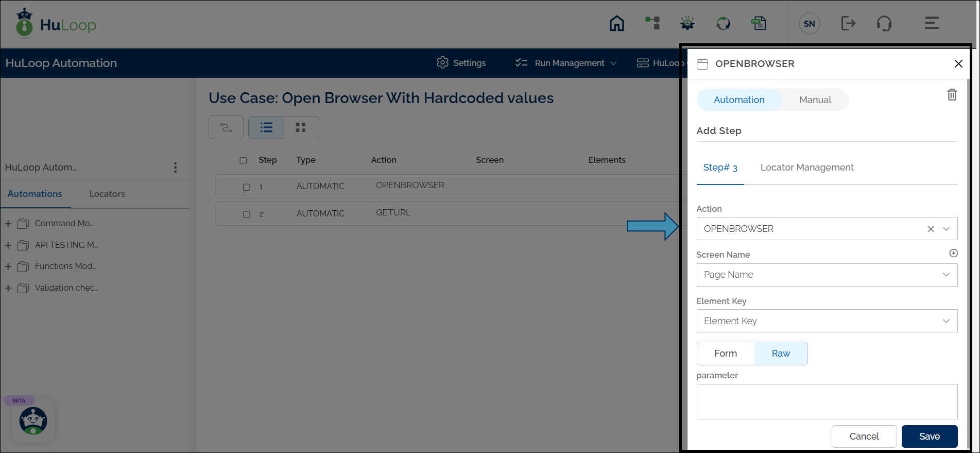
Task: Switch to list view icon
Action: click(x=266, y=127)
